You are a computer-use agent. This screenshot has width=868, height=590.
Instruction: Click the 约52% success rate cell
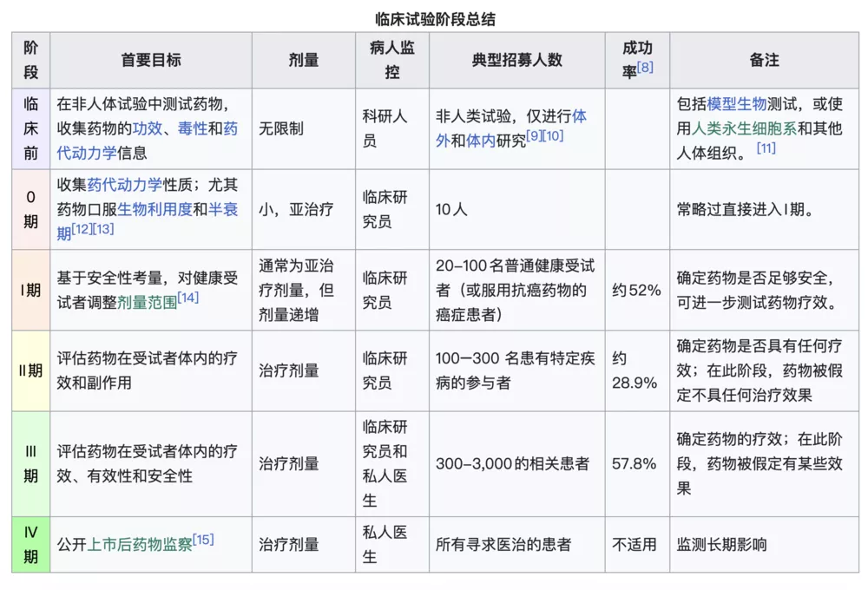pyautogui.click(x=636, y=291)
